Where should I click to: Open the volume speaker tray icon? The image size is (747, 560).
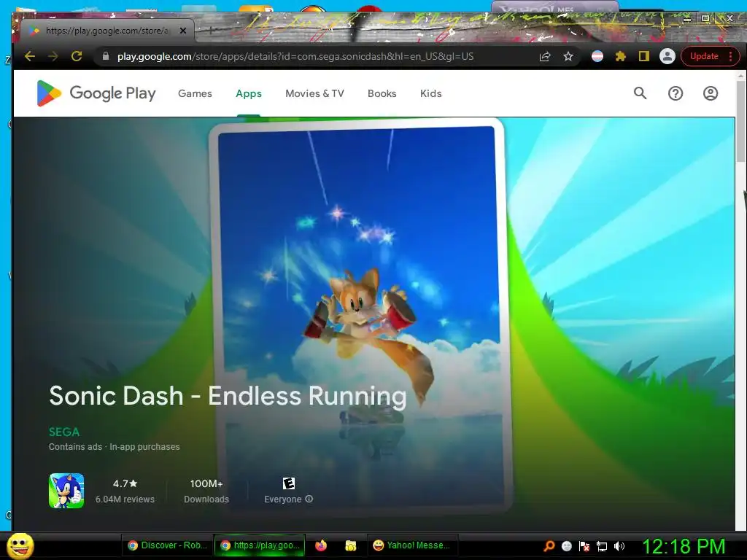(x=619, y=545)
